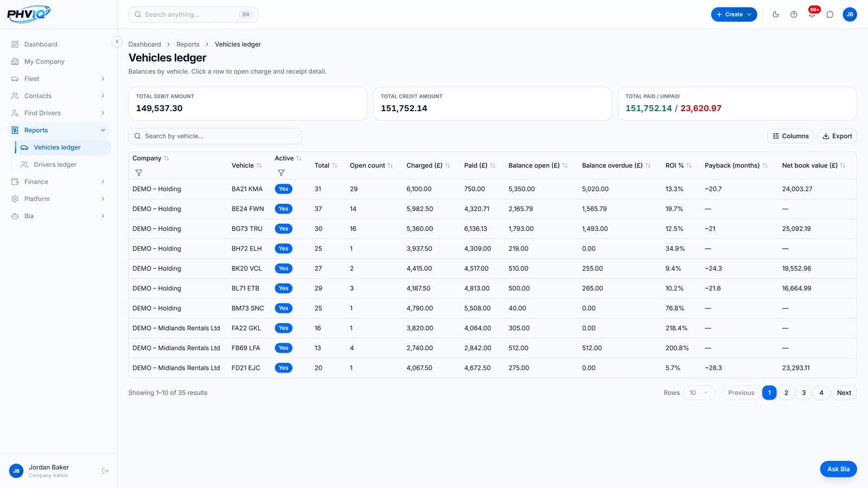Open the BA21 KMA vehicle row
868x488 pixels.
[493, 189]
